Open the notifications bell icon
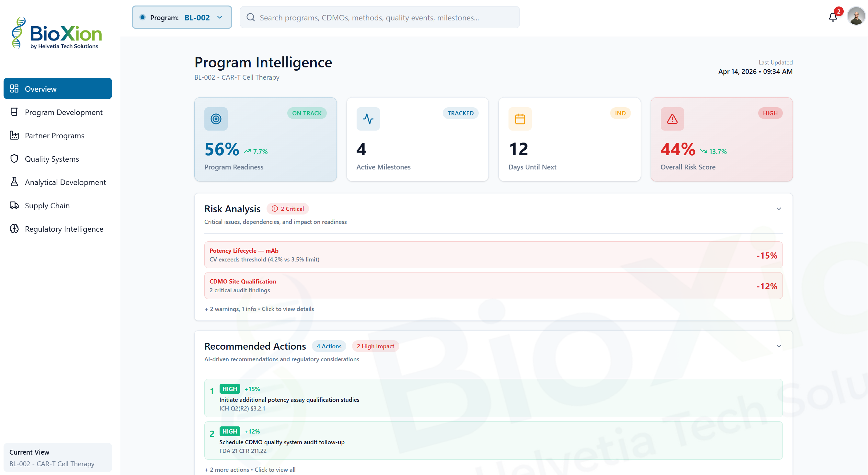This screenshot has width=868, height=475. click(833, 17)
